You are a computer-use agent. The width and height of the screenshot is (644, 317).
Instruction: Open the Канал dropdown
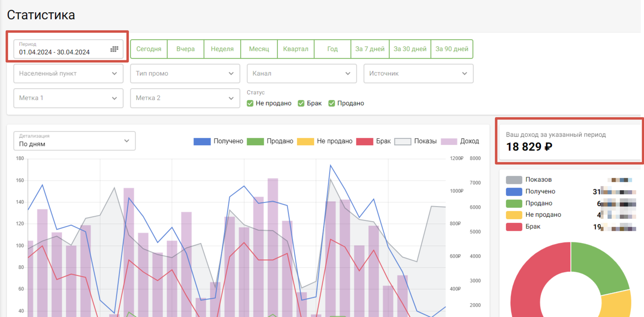click(302, 73)
